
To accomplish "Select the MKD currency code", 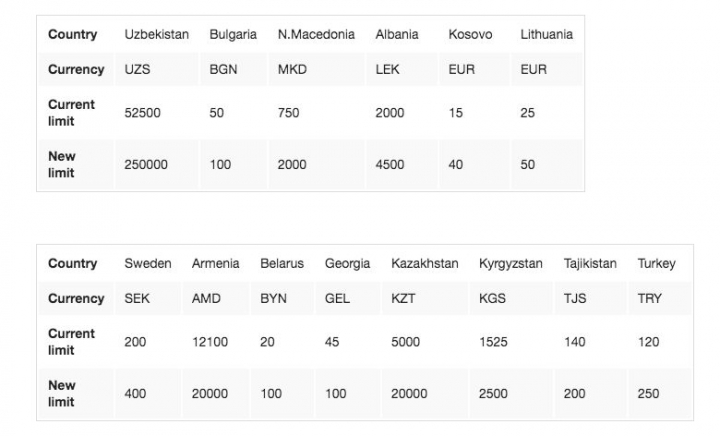I will click(x=292, y=70).
